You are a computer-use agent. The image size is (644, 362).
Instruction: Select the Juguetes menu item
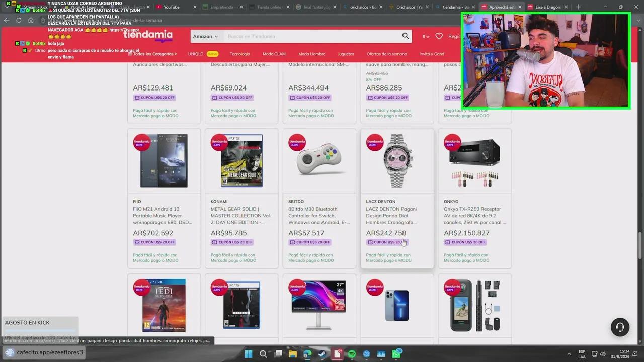tap(346, 54)
